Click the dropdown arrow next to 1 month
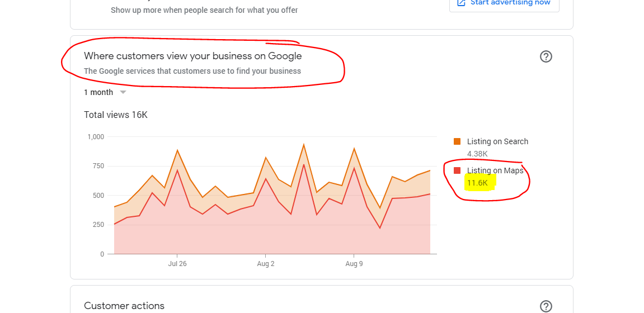 click(x=123, y=92)
